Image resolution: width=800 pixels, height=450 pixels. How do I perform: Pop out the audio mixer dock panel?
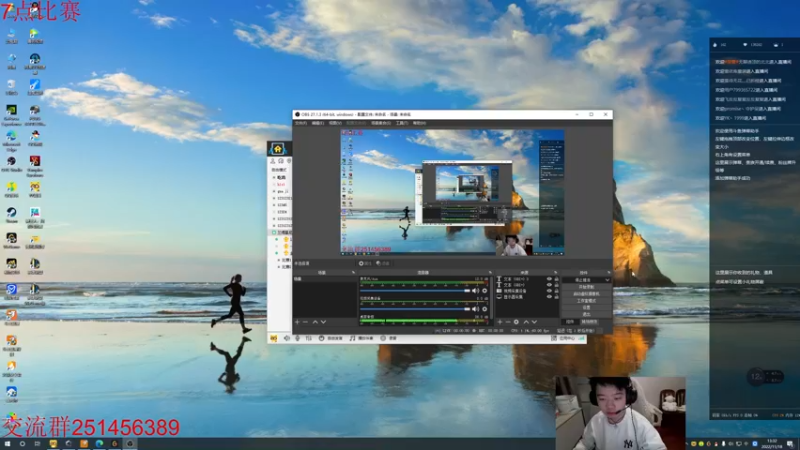pyautogui.click(x=490, y=272)
